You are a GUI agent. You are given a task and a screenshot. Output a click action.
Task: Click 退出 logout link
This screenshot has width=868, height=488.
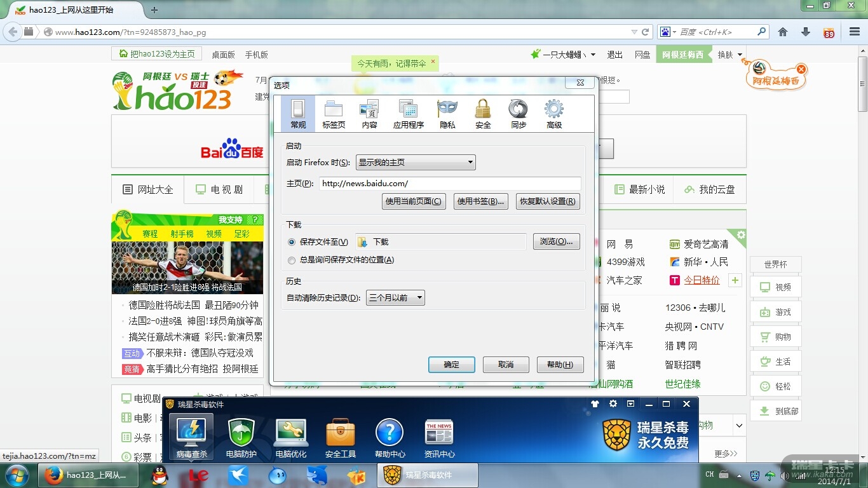pyautogui.click(x=615, y=55)
